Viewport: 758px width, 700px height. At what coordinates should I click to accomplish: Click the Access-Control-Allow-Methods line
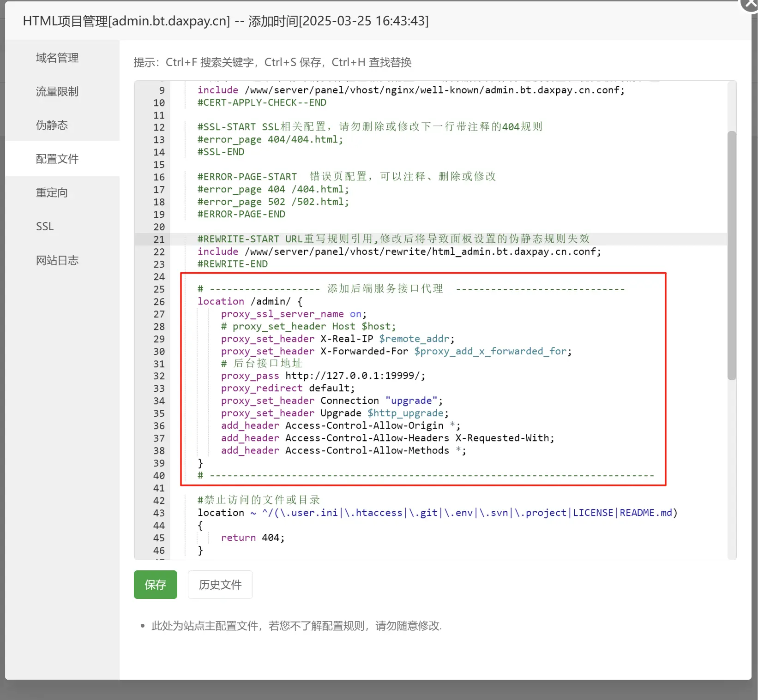343,450
